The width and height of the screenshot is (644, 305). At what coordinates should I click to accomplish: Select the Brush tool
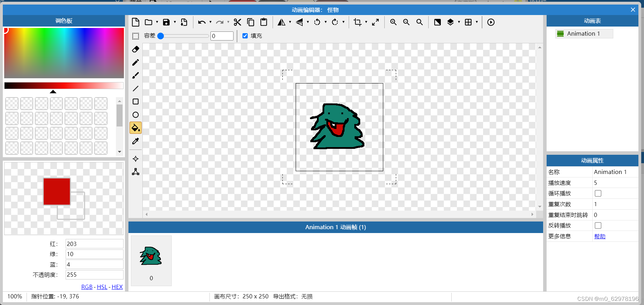(136, 75)
